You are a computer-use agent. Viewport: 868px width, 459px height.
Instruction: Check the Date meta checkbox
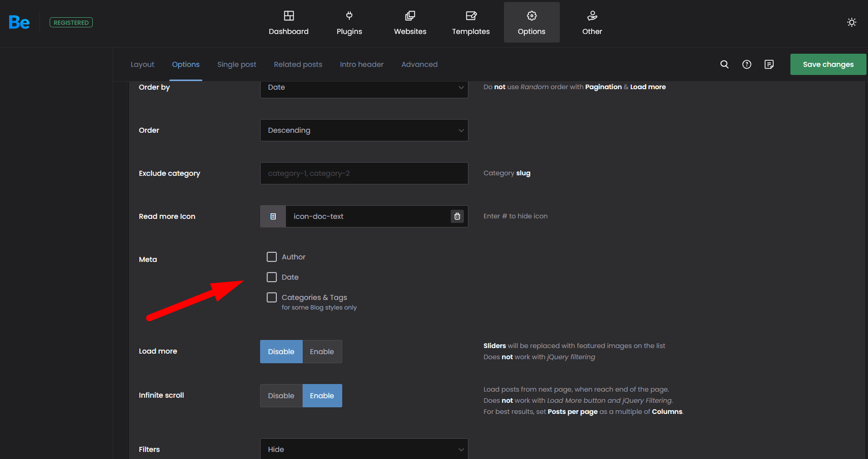pos(272,277)
